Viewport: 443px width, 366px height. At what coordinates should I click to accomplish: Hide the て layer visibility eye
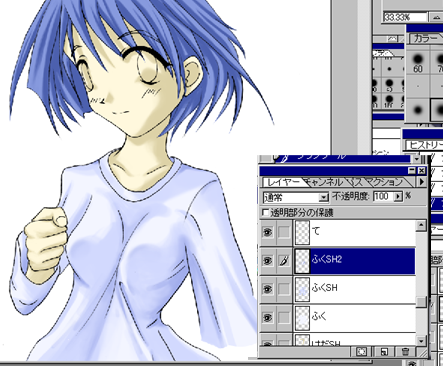[x=268, y=232]
